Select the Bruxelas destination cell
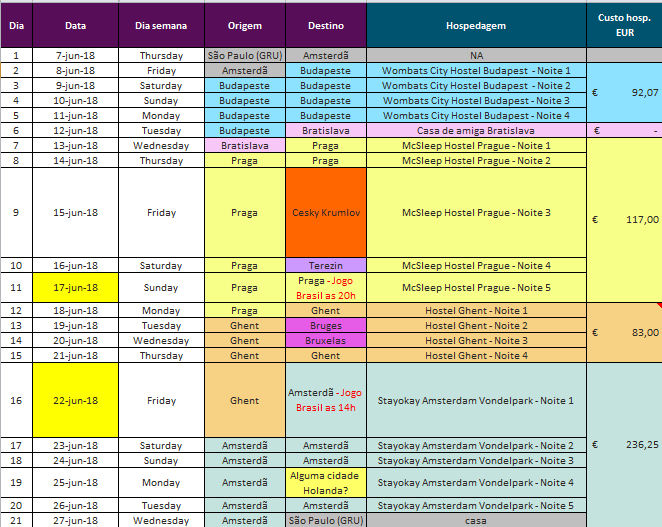The image size is (662, 527). [x=325, y=341]
